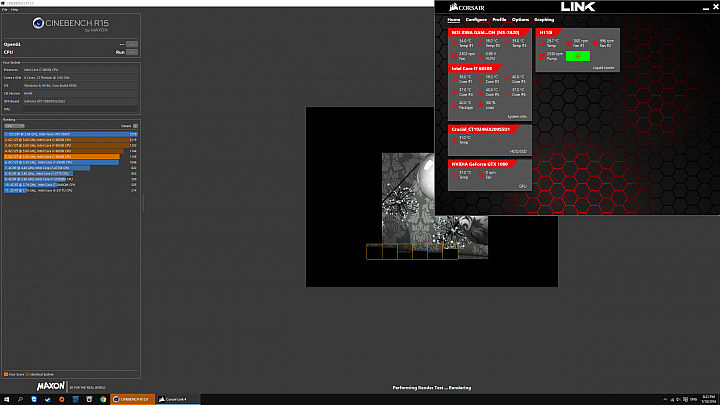The width and height of the screenshot is (720, 405).
Task: Click the GPU label on NVIDIA card
Action: pos(523,186)
